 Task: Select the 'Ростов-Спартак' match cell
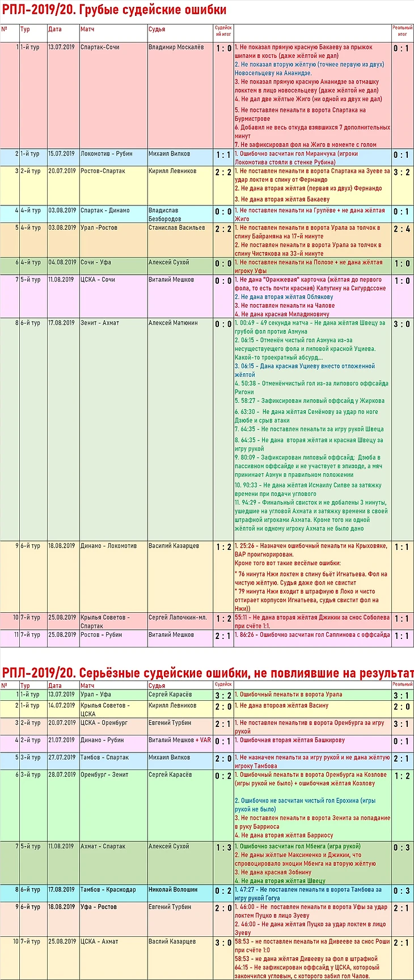113,186
